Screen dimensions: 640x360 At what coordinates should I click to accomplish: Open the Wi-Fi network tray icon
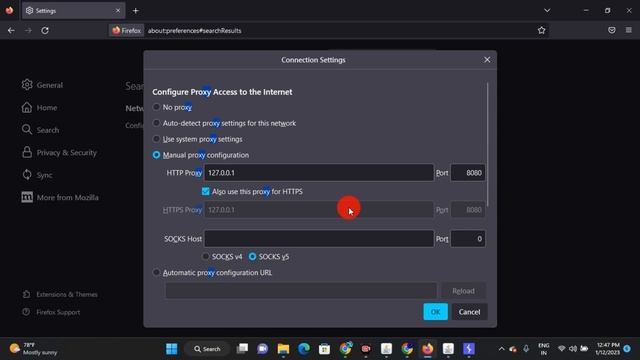tap(562, 349)
